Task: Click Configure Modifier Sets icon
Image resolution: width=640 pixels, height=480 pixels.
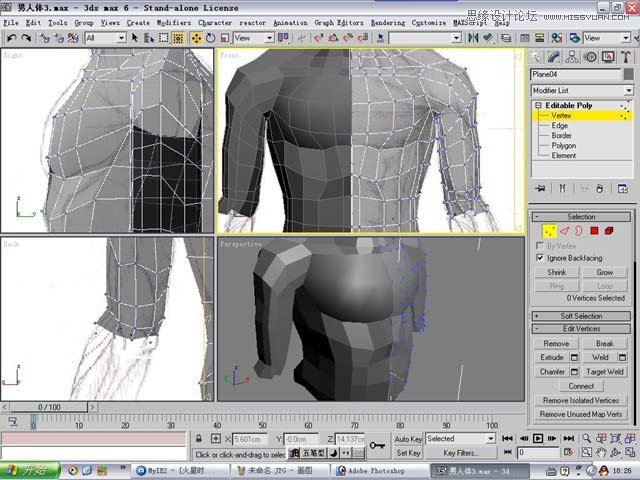Action: point(622,188)
